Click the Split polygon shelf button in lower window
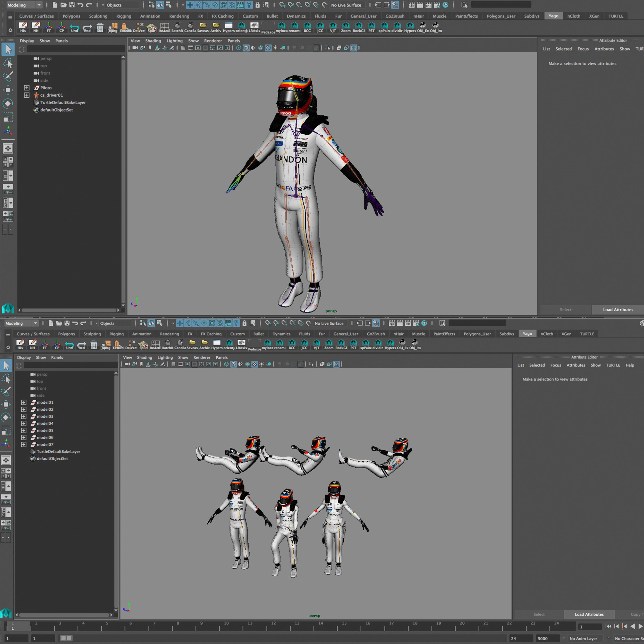This screenshot has width=644, height=644. (143, 344)
